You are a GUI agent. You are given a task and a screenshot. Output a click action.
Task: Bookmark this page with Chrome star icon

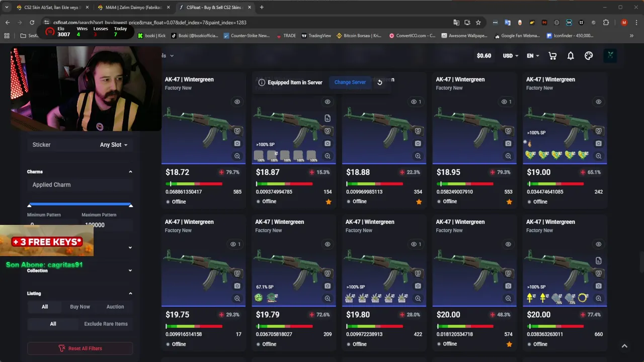(478, 23)
